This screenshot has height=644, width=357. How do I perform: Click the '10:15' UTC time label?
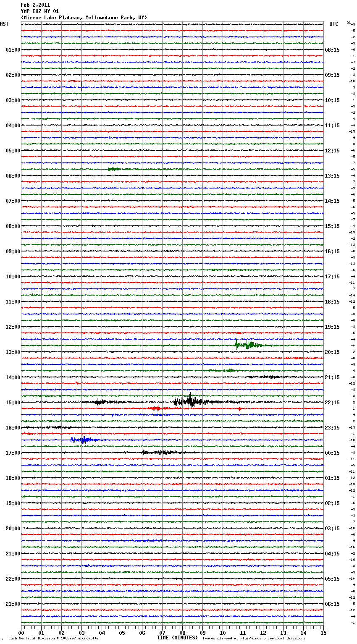point(332,100)
